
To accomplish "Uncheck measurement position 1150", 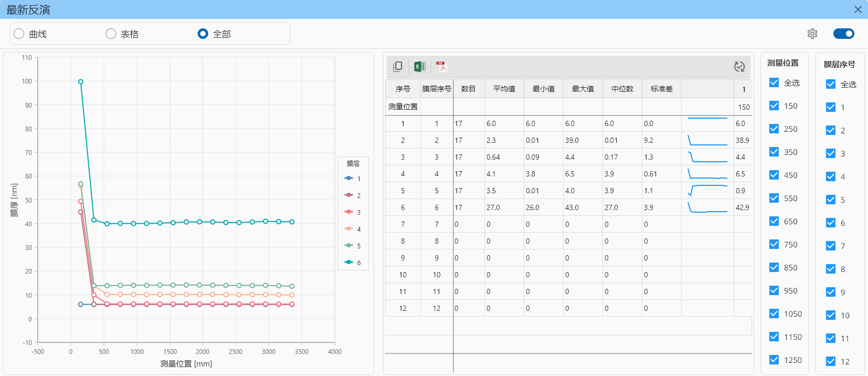I will pos(774,337).
